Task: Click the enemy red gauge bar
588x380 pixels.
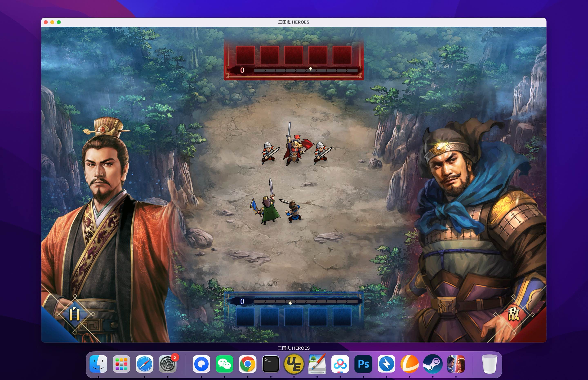Action: click(306, 71)
